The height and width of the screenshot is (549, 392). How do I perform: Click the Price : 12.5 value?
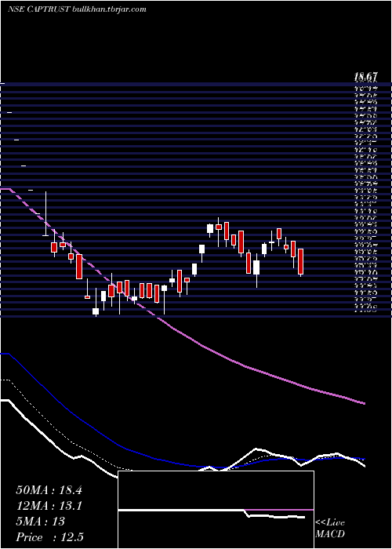[49, 537]
